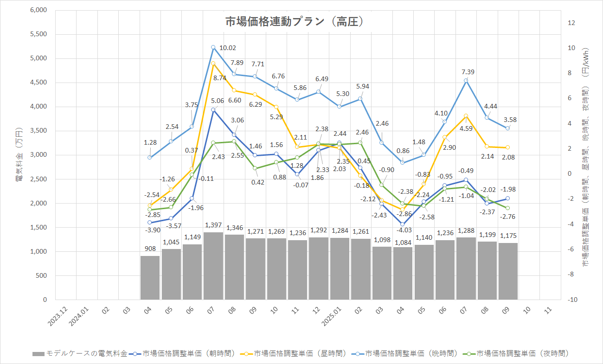The image size is (603, 364).
Task: Click the 2025.01 label on horizontal axis
Action: pyautogui.click(x=334, y=317)
